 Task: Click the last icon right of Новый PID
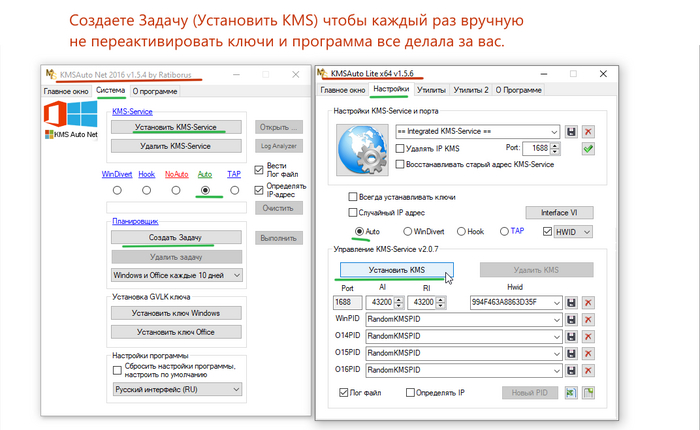pos(588,392)
